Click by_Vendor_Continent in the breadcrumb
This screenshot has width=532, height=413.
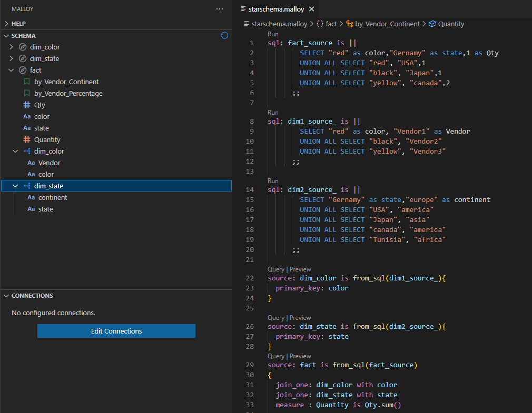pyautogui.click(x=387, y=24)
